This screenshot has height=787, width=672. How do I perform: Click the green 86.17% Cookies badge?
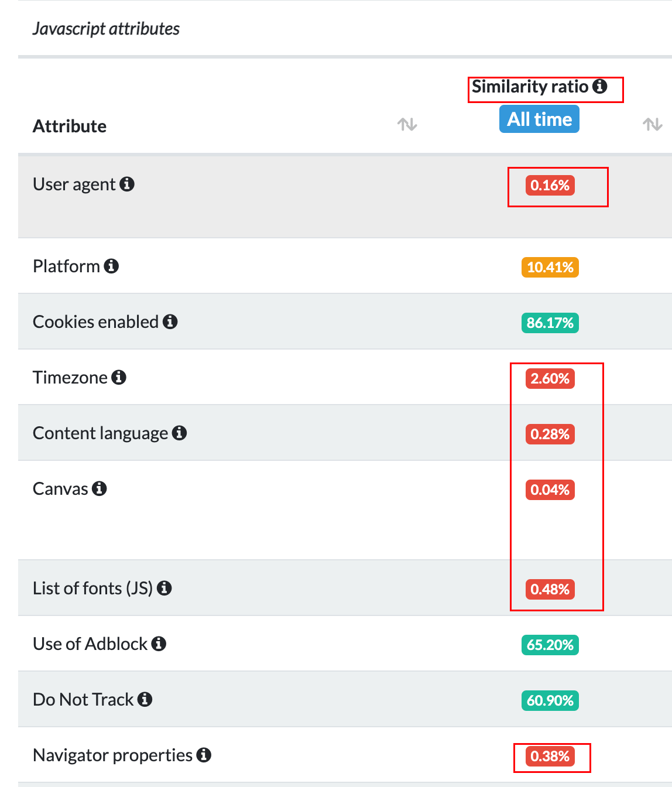tap(550, 323)
